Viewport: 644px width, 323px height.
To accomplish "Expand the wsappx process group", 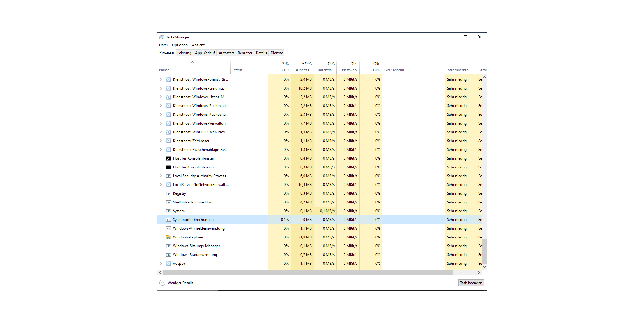I will 161,264.
